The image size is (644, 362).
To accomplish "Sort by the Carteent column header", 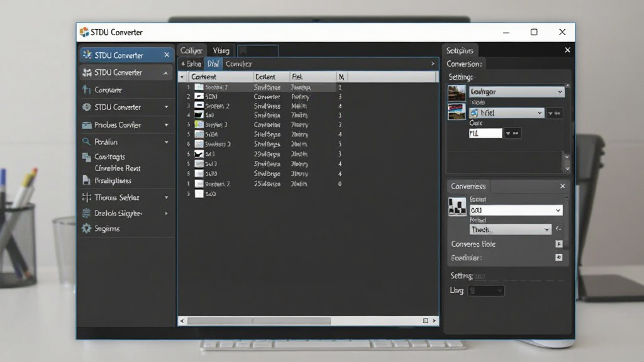I will (219, 77).
